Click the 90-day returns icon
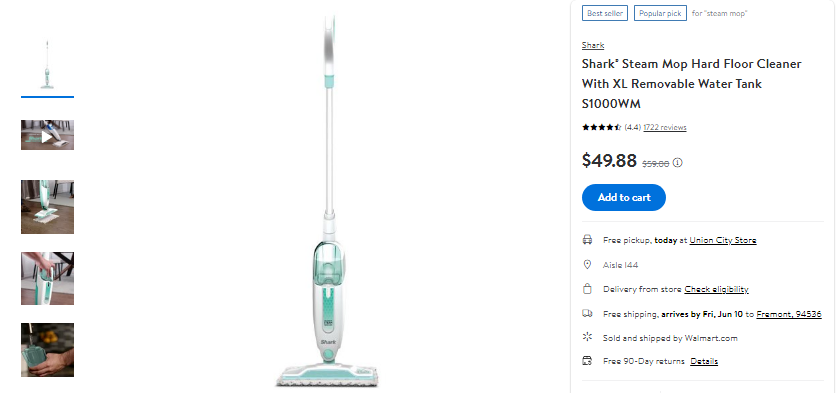This screenshot has width=839, height=393. click(587, 361)
